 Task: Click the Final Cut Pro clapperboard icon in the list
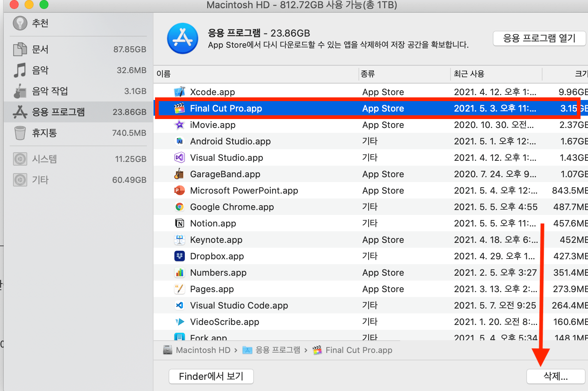pyautogui.click(x=180, y=108)
